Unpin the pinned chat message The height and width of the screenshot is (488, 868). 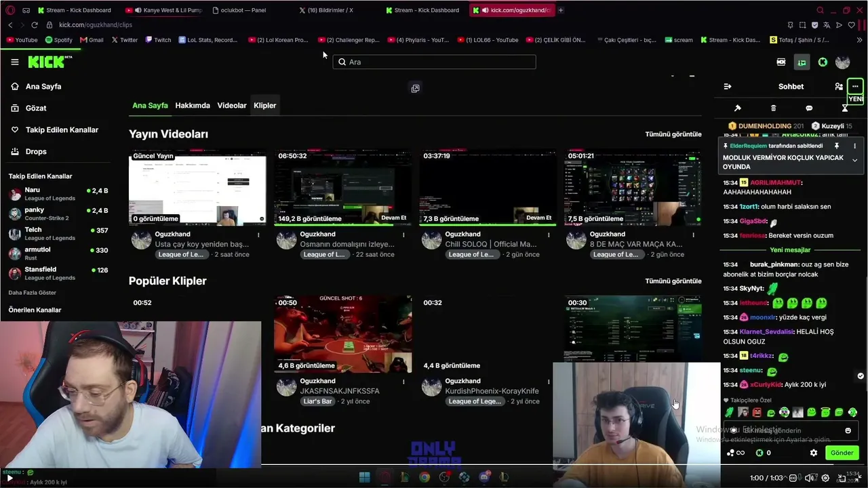tap(837, 146)
